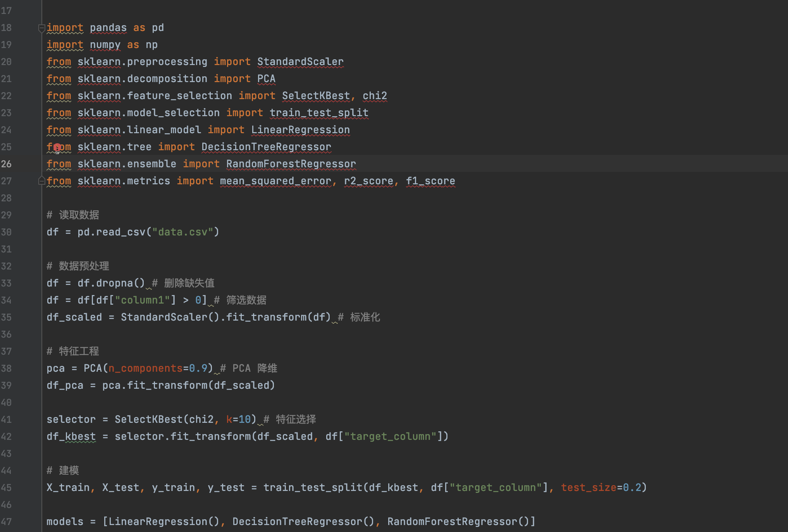The image size is (788, 532).
Task: Collapse the import block fold marker at line 18
Action: [x=41, y=28]
